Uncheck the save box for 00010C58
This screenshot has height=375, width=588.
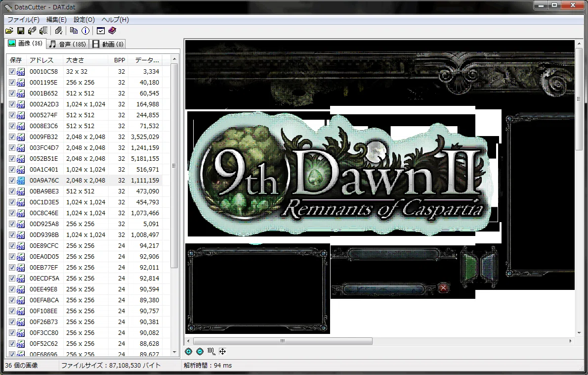click(12, 71)
